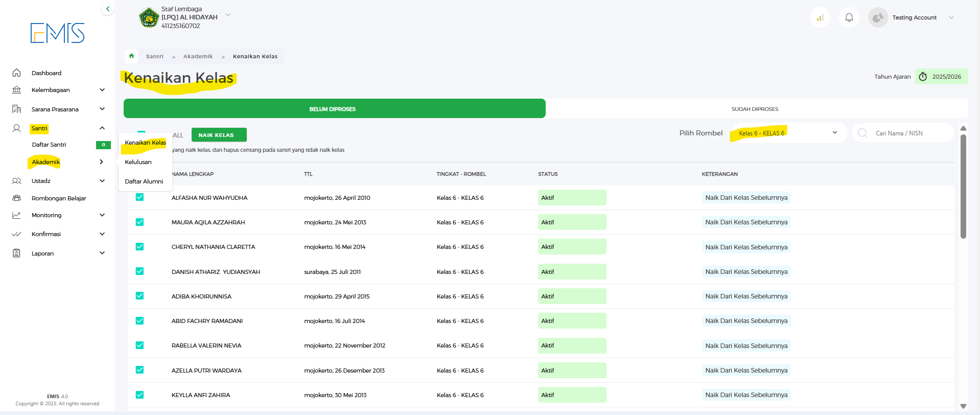This screenshot has height=415, width=980.
Task: Expand the Monitoring menu chevron
Action: [102, 215]
